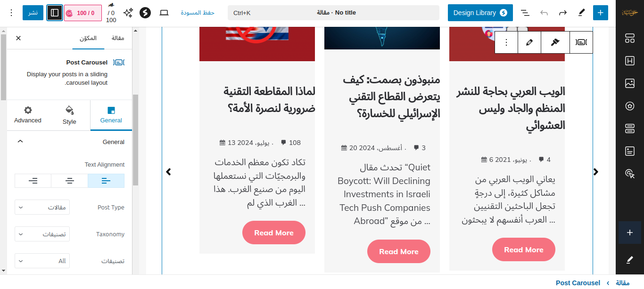The height and width of the screenshot is (289, 644).
Task: Open the document overview list view
Action: click(x=525, y=13)
